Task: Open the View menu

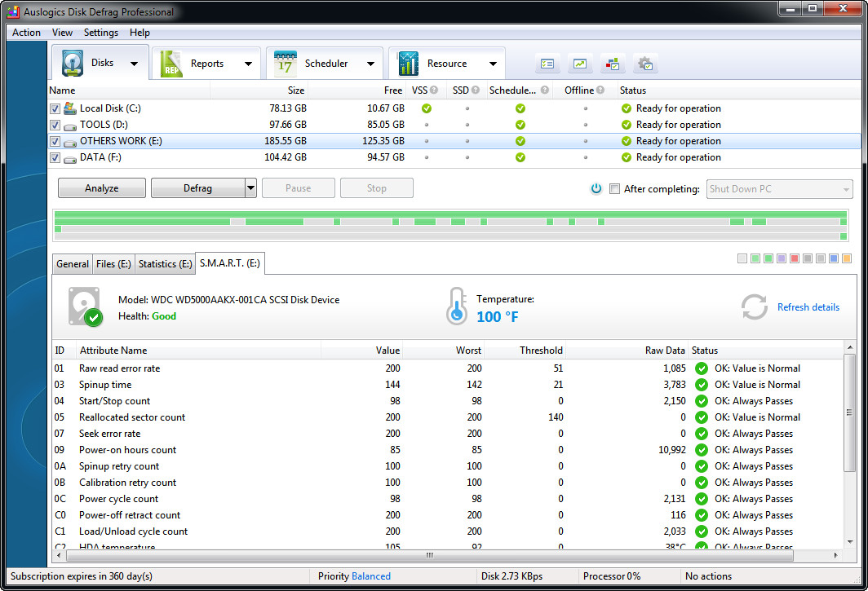Action: (x=62, y=33)
